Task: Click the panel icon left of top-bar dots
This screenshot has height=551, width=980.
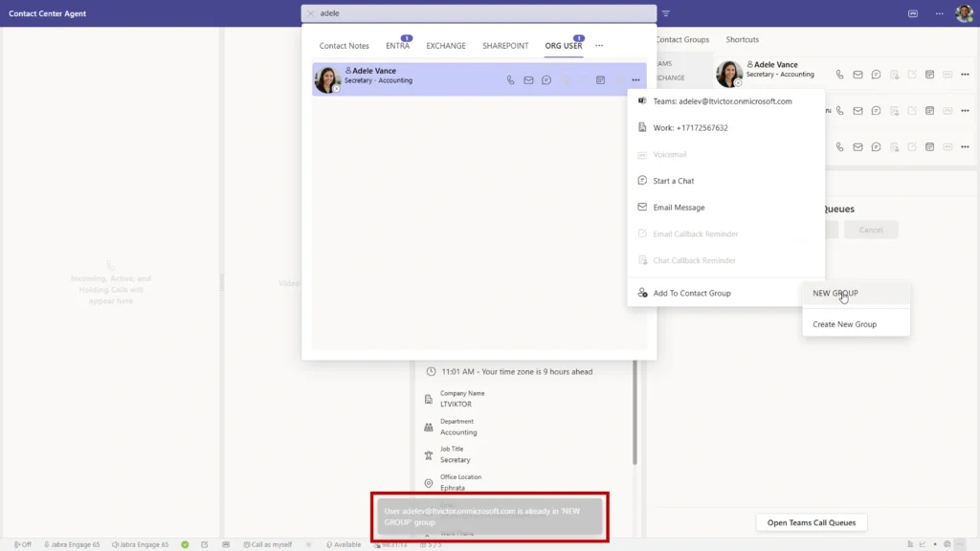Action: tap(913, 13)
